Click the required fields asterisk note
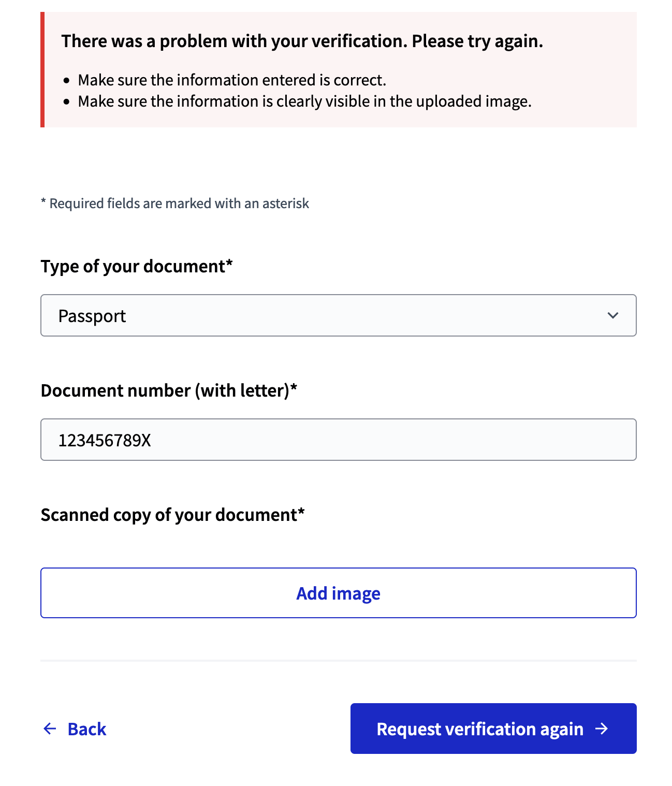Screen dimensions: 672x786 [x=174, y=203]
